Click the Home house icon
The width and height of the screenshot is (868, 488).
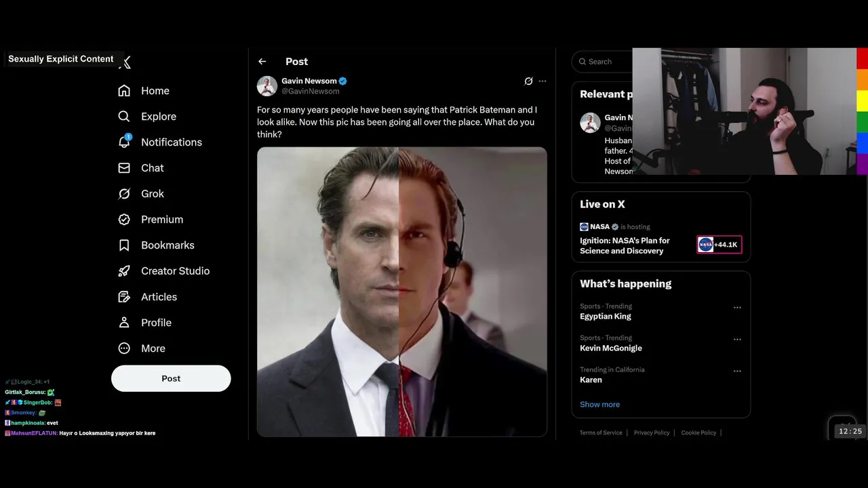(124, 91)
